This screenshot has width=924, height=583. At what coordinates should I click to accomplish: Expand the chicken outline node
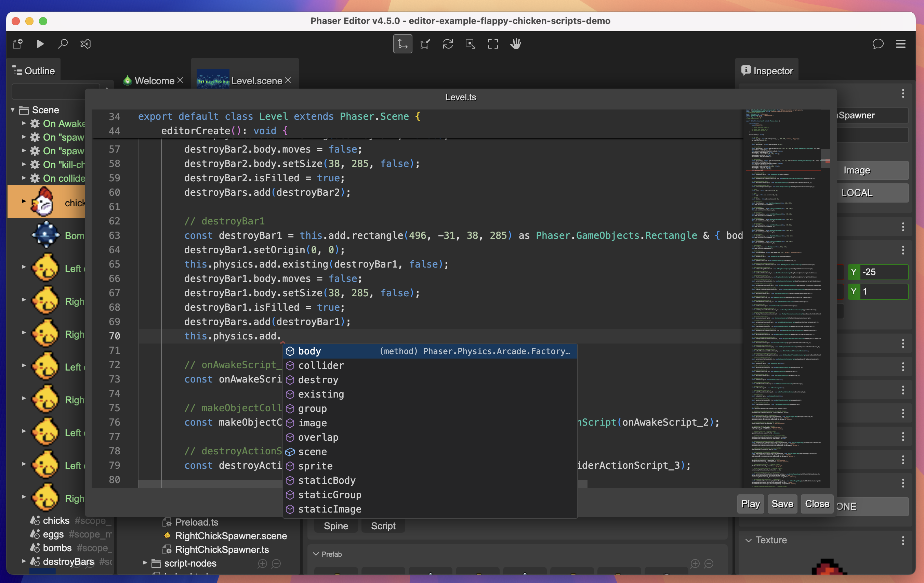point(23,201)
